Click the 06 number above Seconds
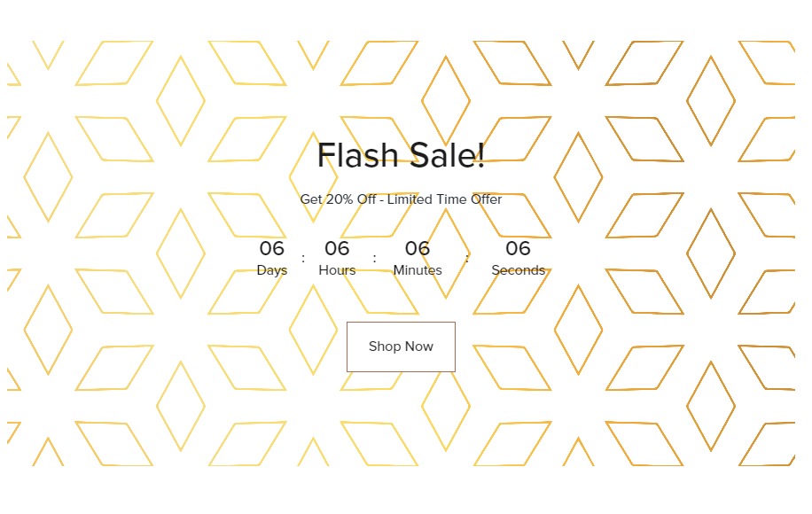 (518, 248)
